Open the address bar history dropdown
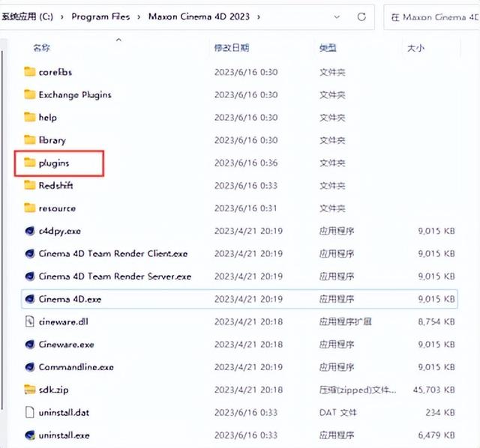Screen dimensions: 480x448 (x=337, y=16)
